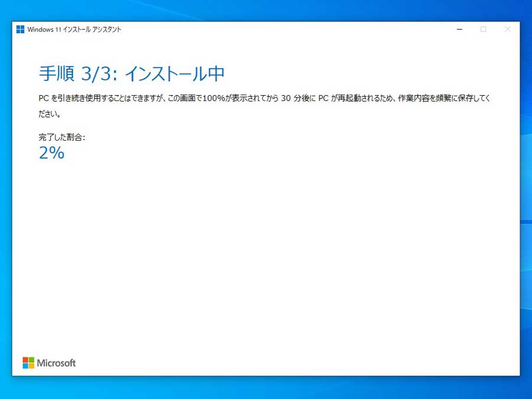
Task: Click the title text "Windows 11 インストール アシスタント"
Action: pos(74,30)
